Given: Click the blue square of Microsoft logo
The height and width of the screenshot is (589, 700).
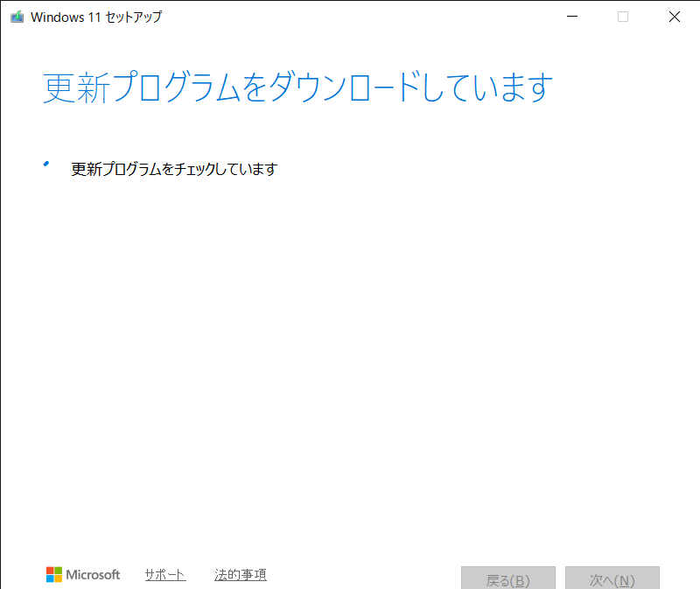Looking at the screenshot, I should (50, 579).
